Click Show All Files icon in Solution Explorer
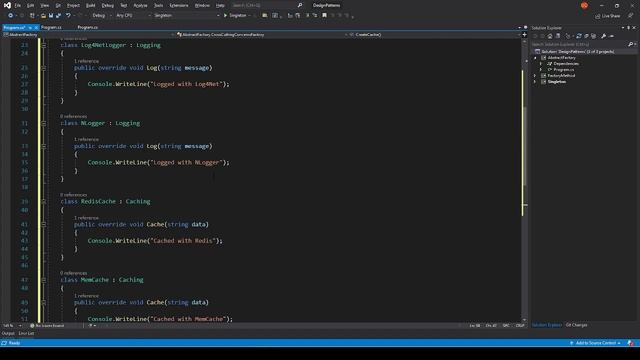This screenshot has width=640, height=360. 593,36
